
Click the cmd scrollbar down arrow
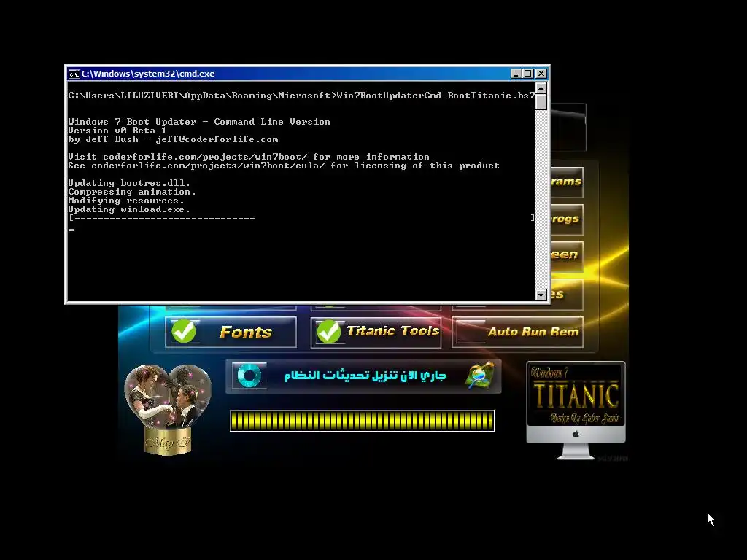[x=541, y=295]
